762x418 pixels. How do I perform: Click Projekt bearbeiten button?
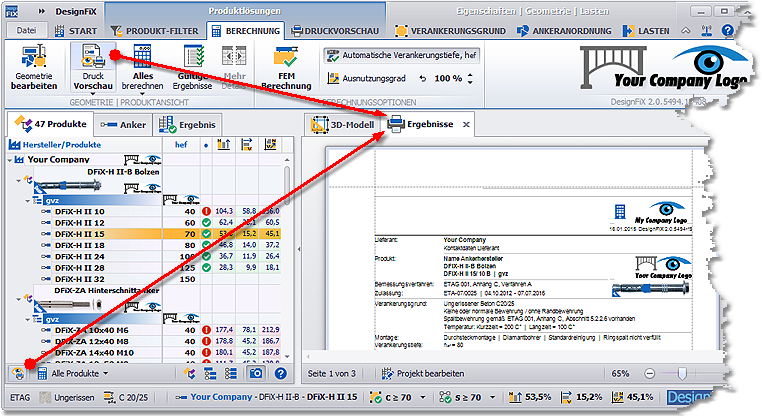coord(423,373)
